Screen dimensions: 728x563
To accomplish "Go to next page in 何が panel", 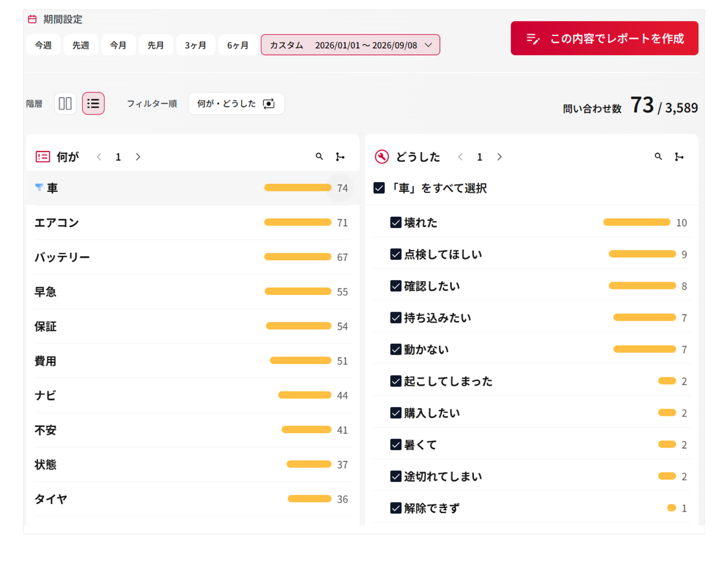I will tap(138, 157).
